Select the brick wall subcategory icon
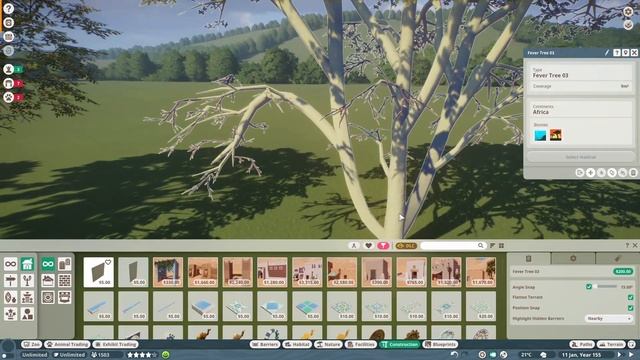The height and width of the screenshot is (360, 640). [x=64, y=280]
